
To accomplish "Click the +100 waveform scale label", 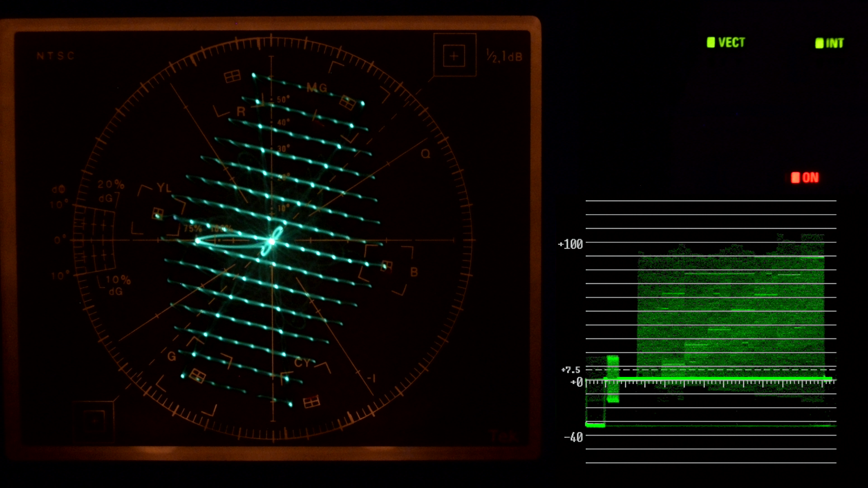I will point(571,244).
